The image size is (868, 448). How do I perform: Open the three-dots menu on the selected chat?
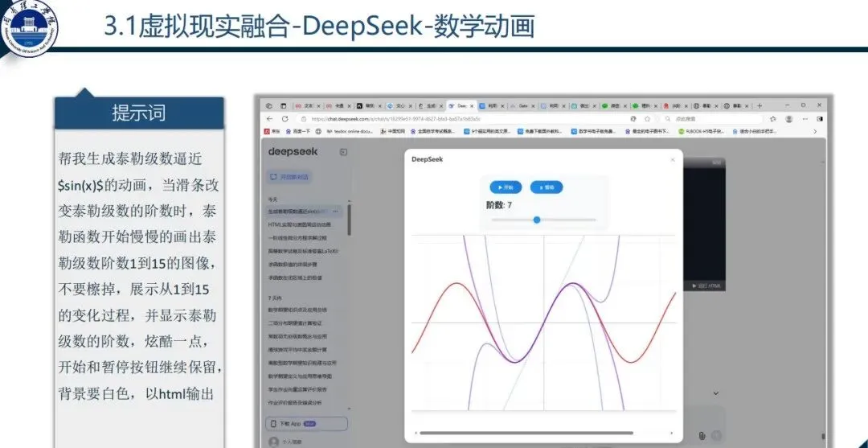pos(335,211)
